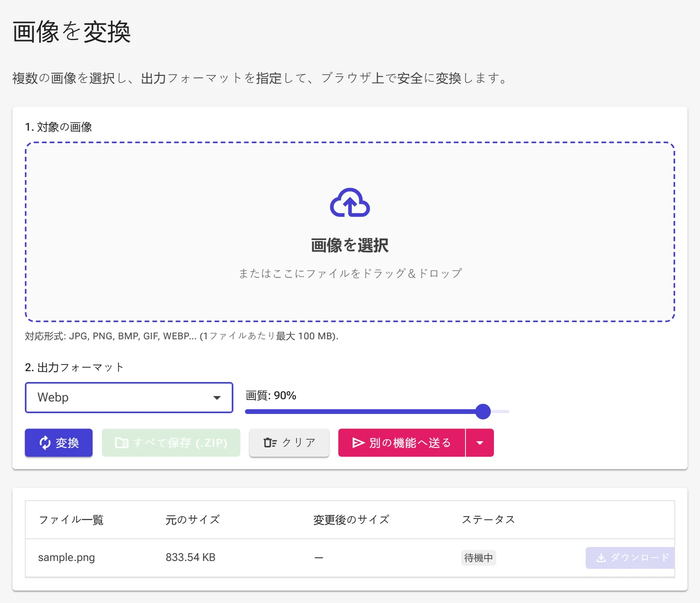
Task: Click the 2. 出力フォーマット label
Action: [74, 367]
